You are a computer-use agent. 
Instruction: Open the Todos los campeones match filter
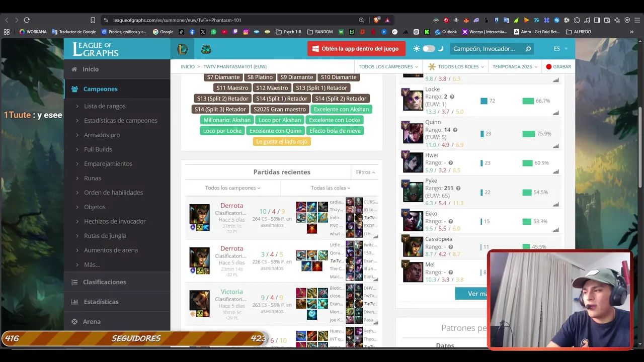pyautogui.click(x=233, y=188)
